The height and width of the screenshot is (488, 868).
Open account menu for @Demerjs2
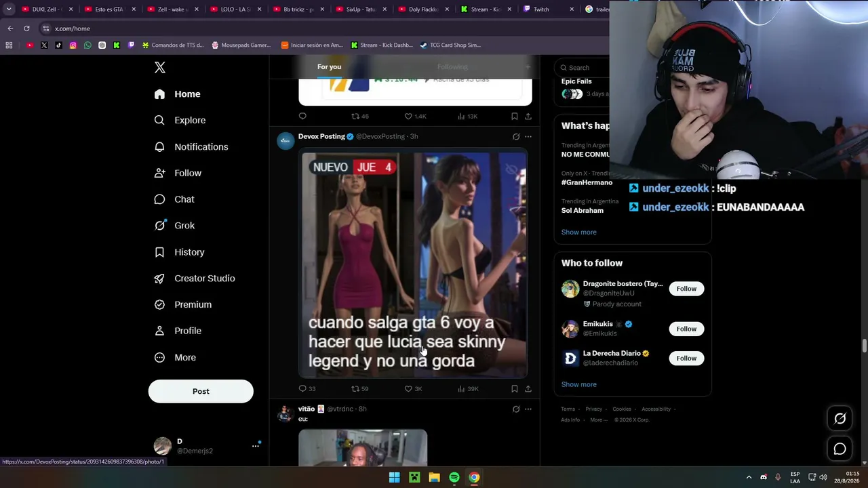point(208,446)
